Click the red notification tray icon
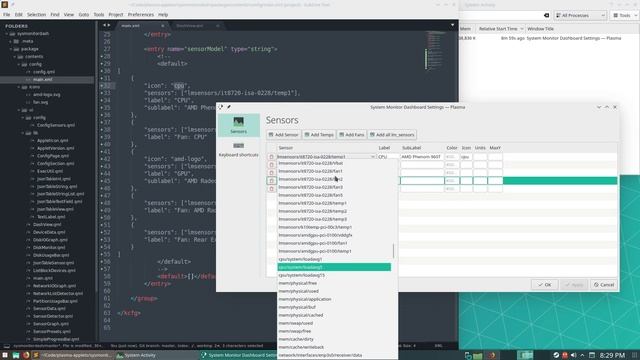The width and height of the screenshot is (640, 360). point(565,355)
